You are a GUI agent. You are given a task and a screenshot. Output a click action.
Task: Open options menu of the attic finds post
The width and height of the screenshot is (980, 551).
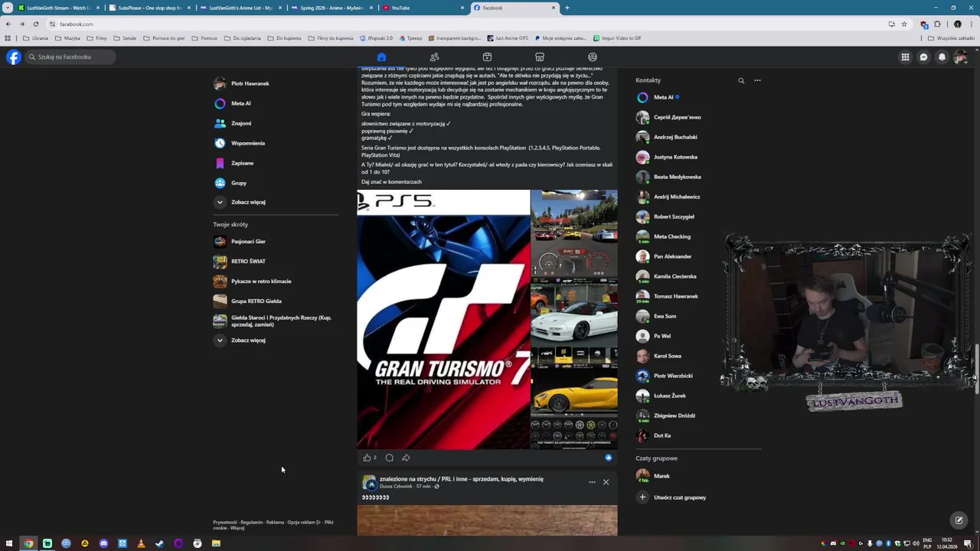coord(592,482)
